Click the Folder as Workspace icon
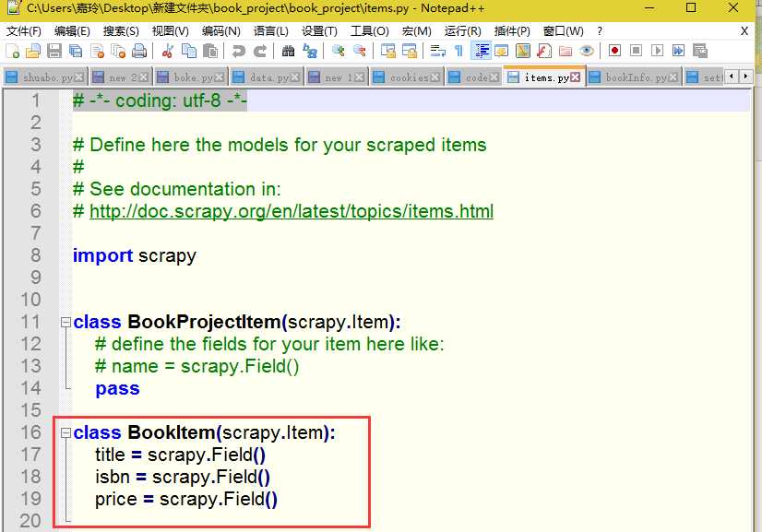This screenshot has height=532, width=762. coord(566,51)
